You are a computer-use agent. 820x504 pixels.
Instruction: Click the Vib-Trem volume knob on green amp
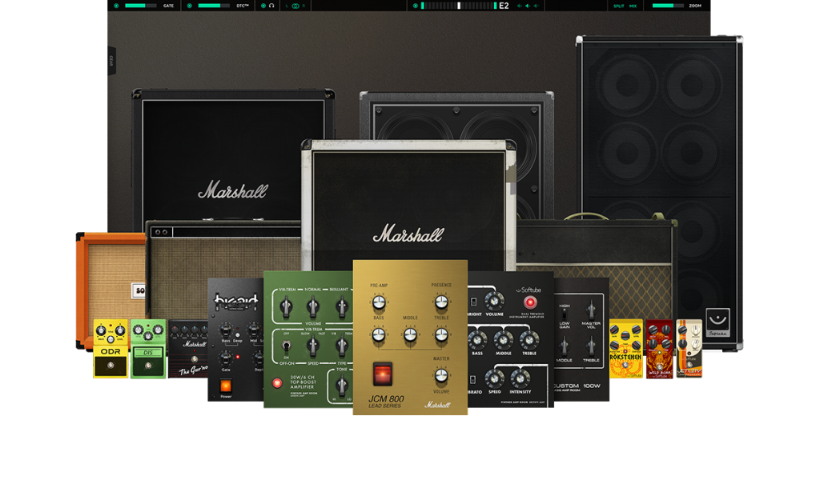(x=286, y=307)
